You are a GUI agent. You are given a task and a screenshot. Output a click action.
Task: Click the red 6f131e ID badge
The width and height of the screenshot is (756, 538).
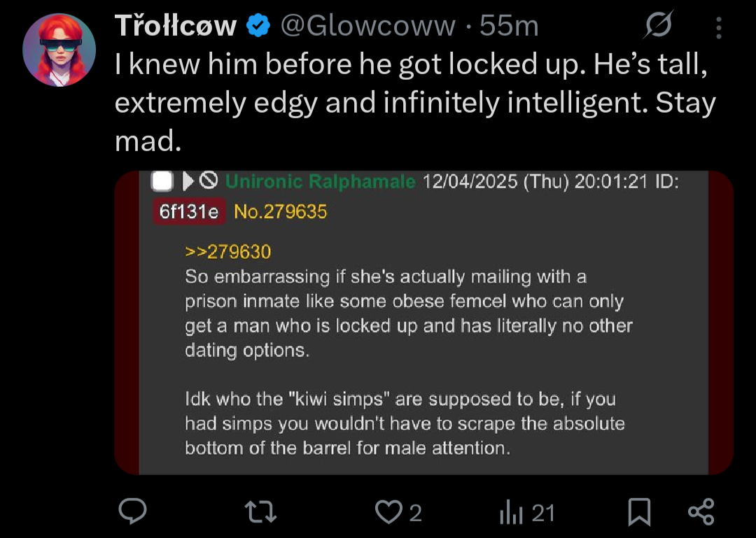tap(188, 211)
